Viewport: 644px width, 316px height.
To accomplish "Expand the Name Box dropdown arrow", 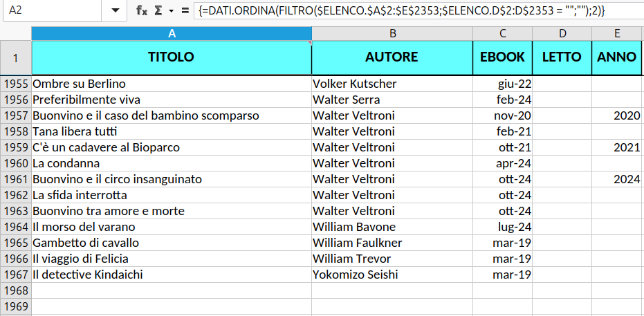I will point(114,11).
